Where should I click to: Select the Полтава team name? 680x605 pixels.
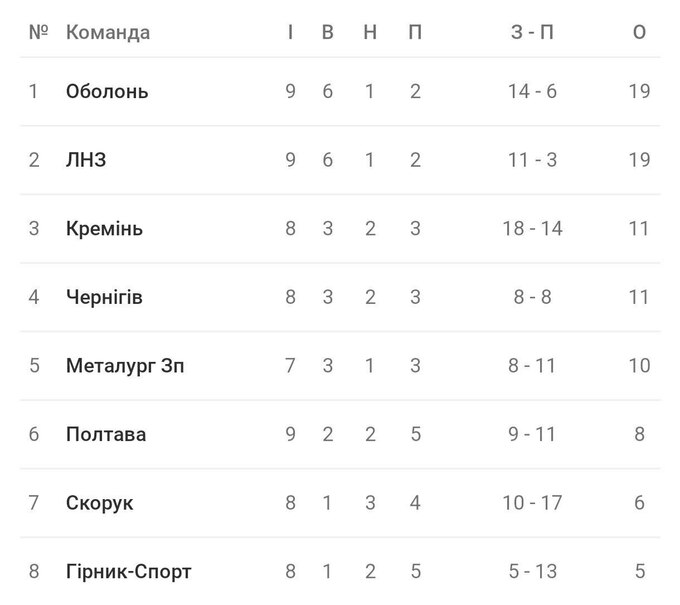coord(106,434)
